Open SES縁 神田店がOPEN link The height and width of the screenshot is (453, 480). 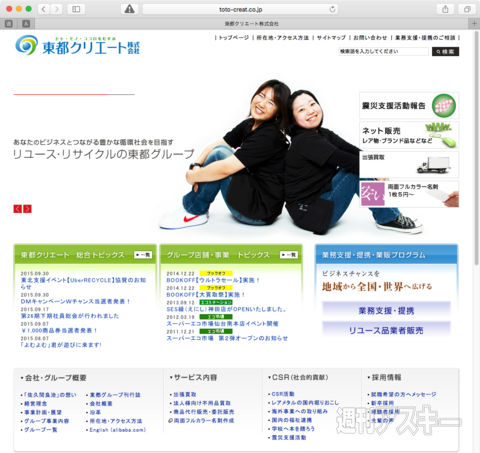click(226, 309)
